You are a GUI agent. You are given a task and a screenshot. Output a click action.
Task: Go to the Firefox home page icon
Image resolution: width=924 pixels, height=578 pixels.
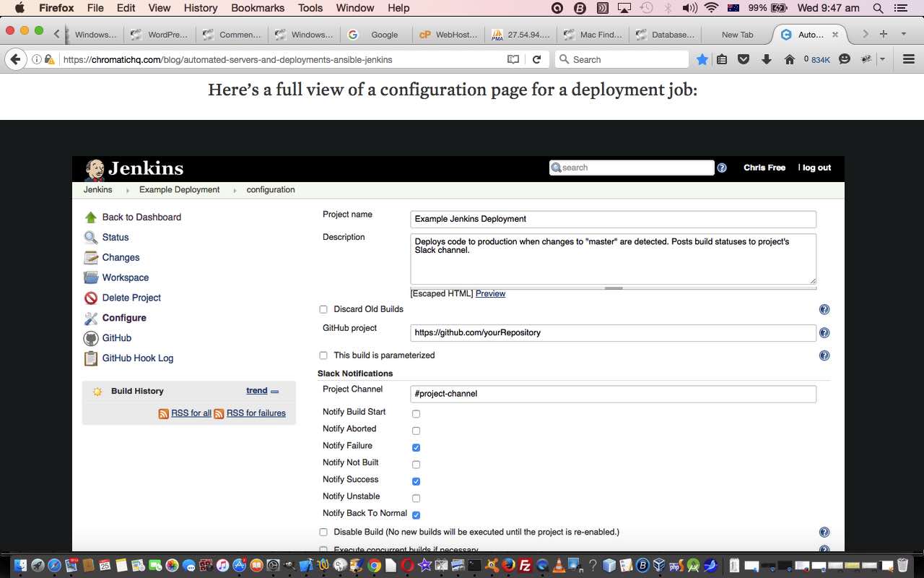point(790,59)
